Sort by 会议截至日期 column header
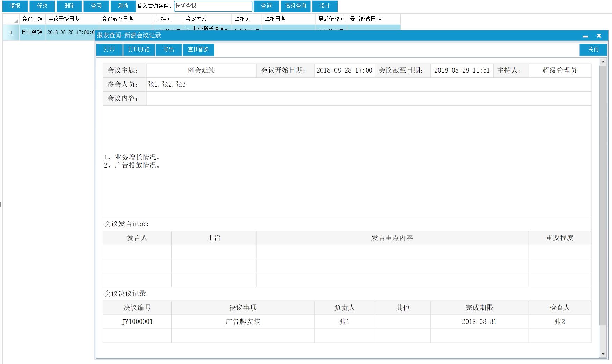 point(126,19)
